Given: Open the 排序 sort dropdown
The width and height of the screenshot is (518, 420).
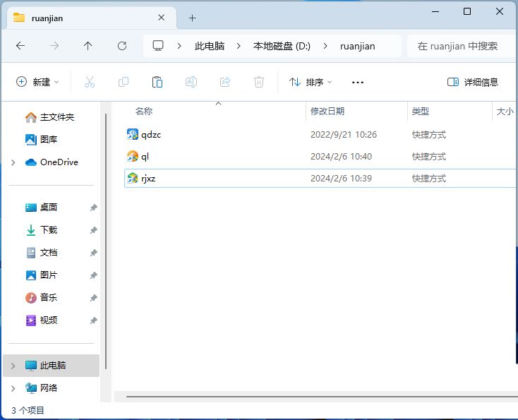Looking at the screenshot, I should pyautogui.click(x=311, y=82).
